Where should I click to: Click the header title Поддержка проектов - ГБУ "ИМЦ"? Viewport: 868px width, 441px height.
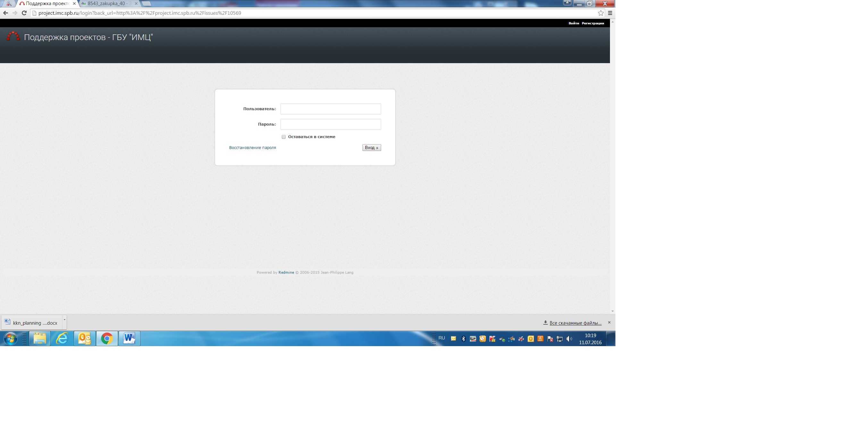(x=88, y=37)
